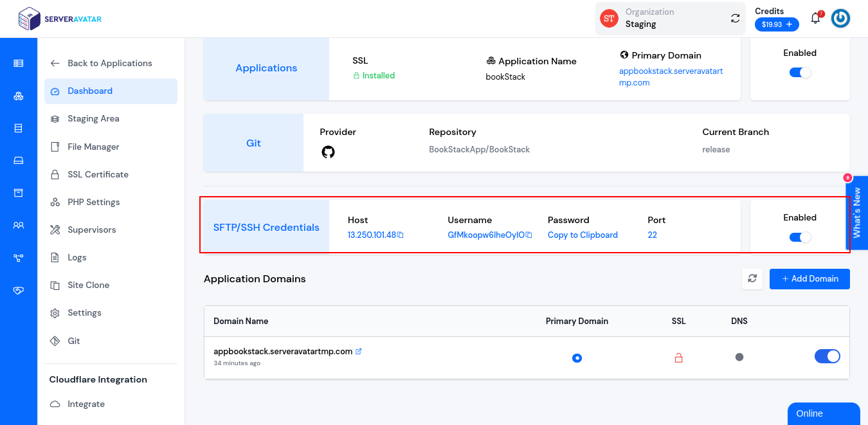
Task: Open Supervisors menu item
Action: [x=111, y=230]
